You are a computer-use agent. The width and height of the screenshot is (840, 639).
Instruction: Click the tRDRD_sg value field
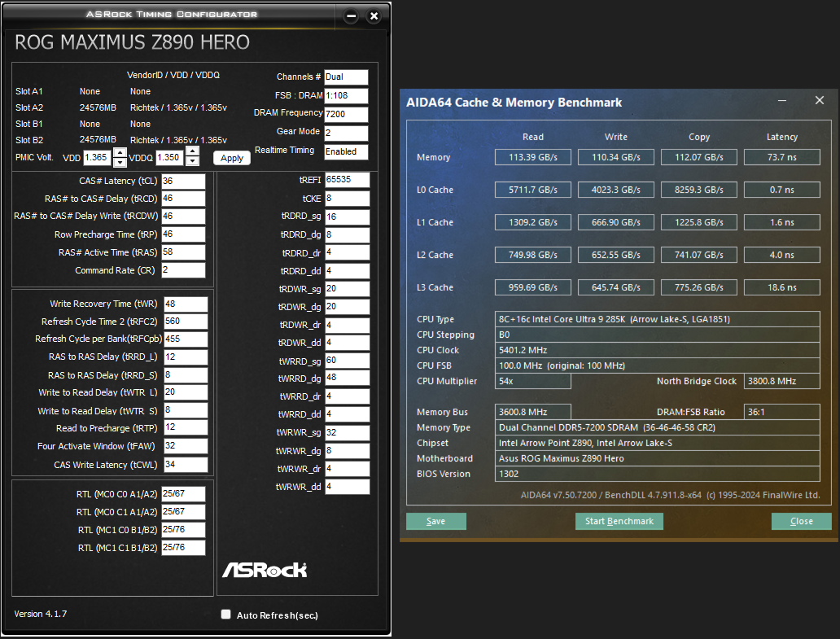(347, 217)
